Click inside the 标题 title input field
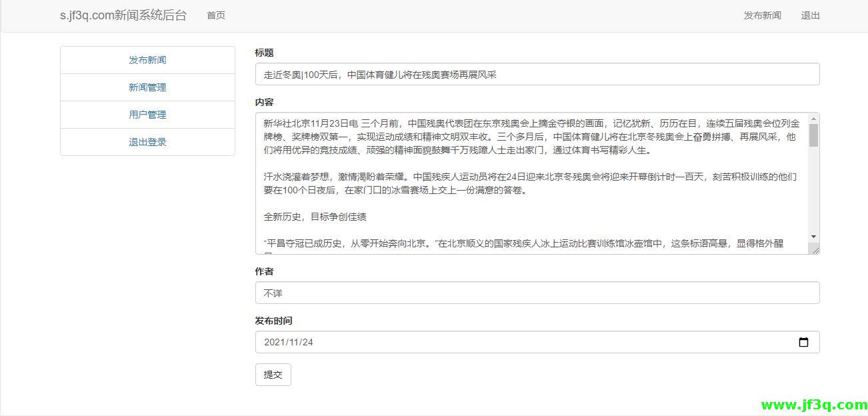Viewport: 868px width, 416px height. (467, 73)
